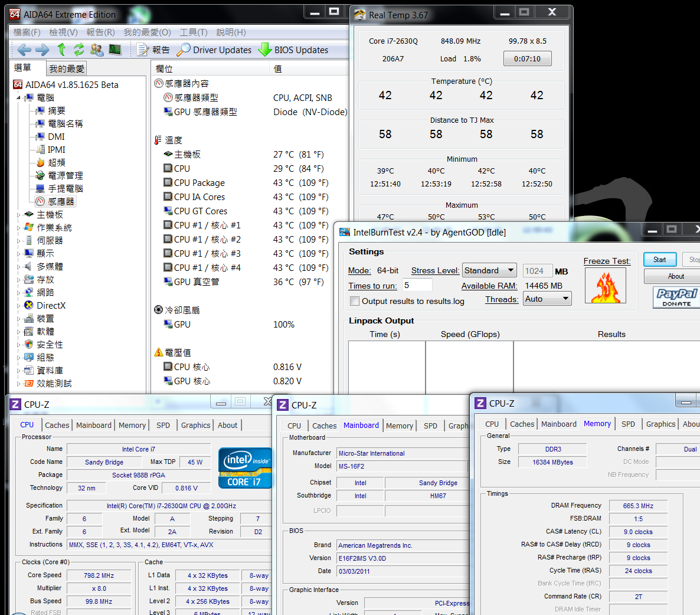Click the green refresh icon in AIDA64

[x=79, y=50]
